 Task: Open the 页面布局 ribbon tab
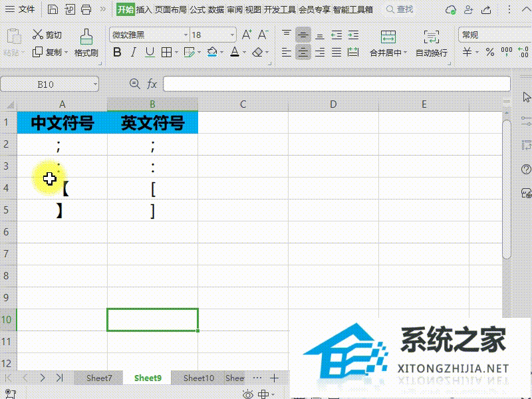pyautogui.click(x=171, y=9)
